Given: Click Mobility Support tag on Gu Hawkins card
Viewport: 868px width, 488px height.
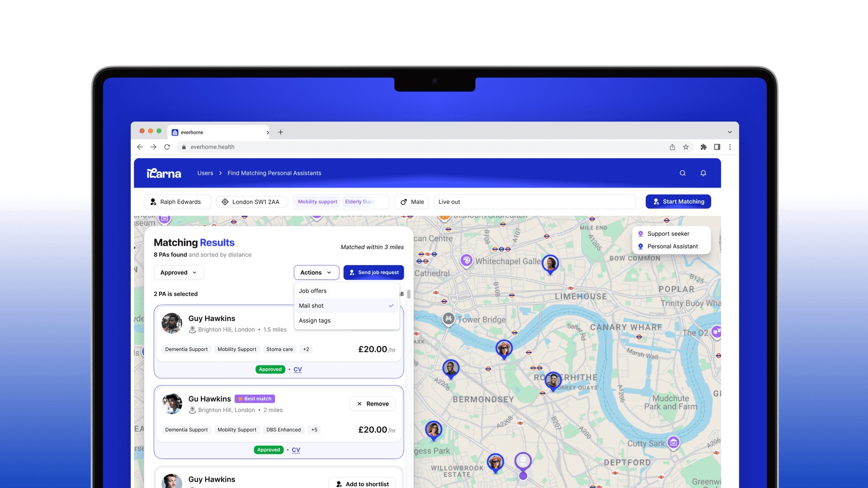Looking at the screenshot, I should click(237, 429).
